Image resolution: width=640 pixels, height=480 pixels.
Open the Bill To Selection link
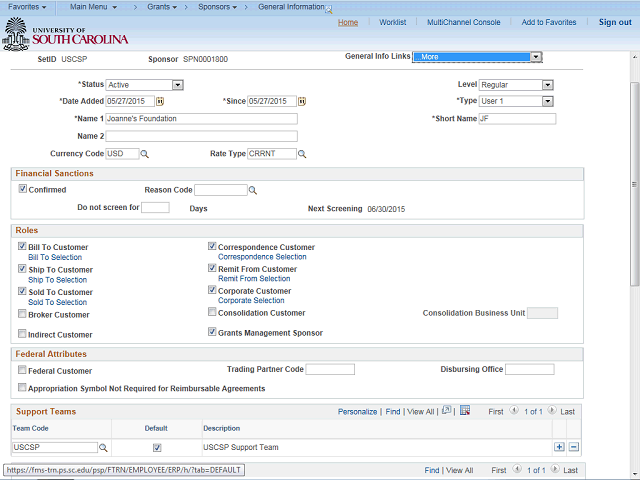[55, 258]
